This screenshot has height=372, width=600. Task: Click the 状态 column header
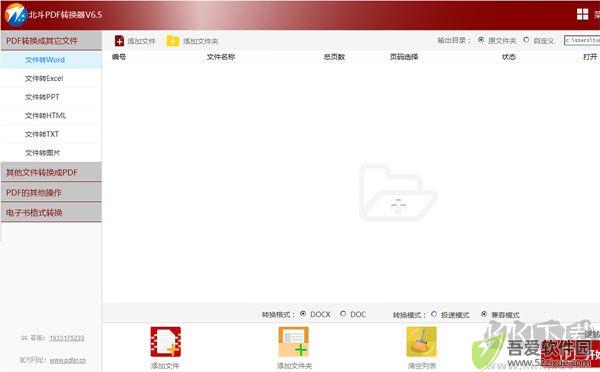(509, 57)
